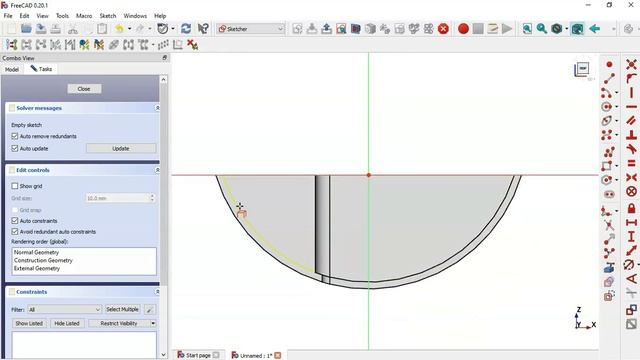This screenshot has width=640, height=360.
Task: Open the Edit menu
Action: (x=24, y=16)
